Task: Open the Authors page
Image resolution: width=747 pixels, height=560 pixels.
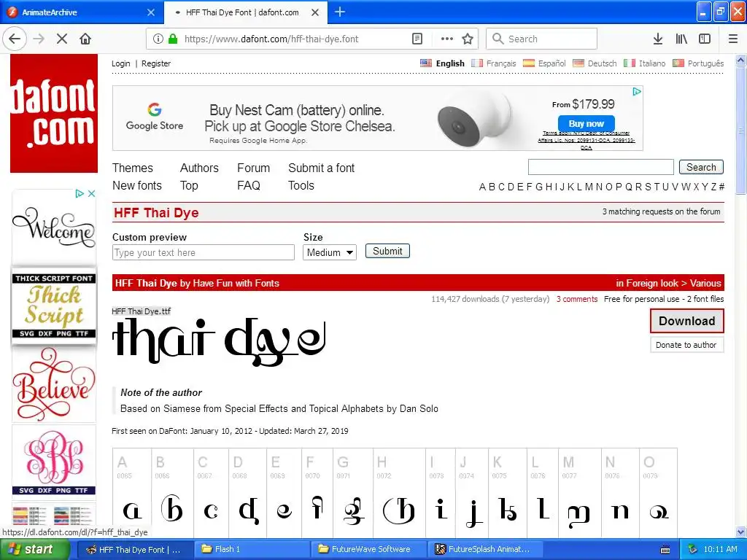Action: (199, 168)
